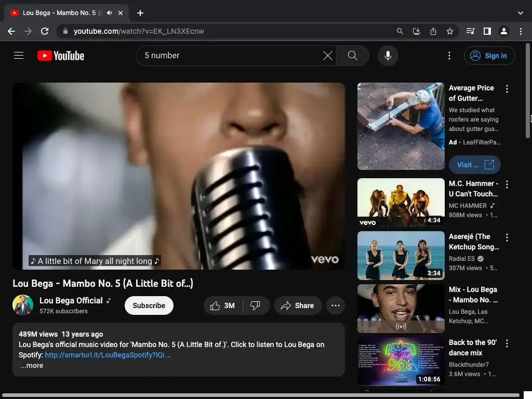Click the Aserejé (The Ketchup Song) title
The image size is (532, 399).
point(474,242)
